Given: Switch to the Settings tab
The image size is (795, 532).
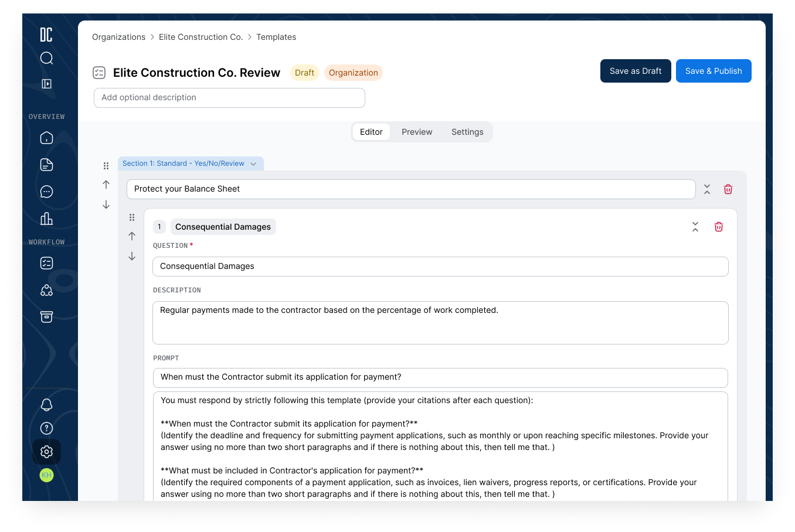Looking at the screenshot, I should click(x=467, y=132).
